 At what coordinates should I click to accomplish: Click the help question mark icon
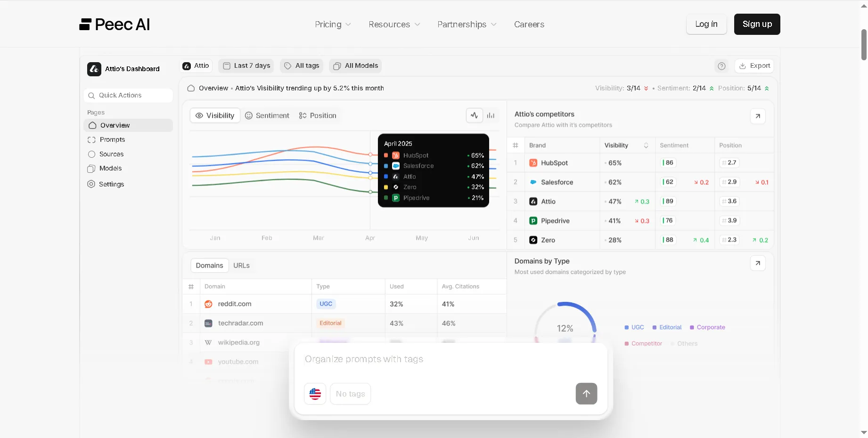[x=721, y=66]
